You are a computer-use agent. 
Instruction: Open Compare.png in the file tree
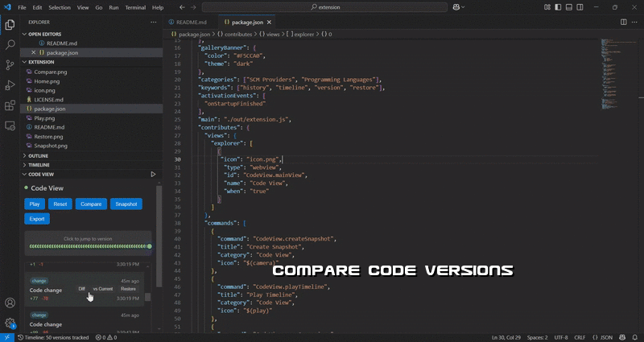click(x=51, y=72)
